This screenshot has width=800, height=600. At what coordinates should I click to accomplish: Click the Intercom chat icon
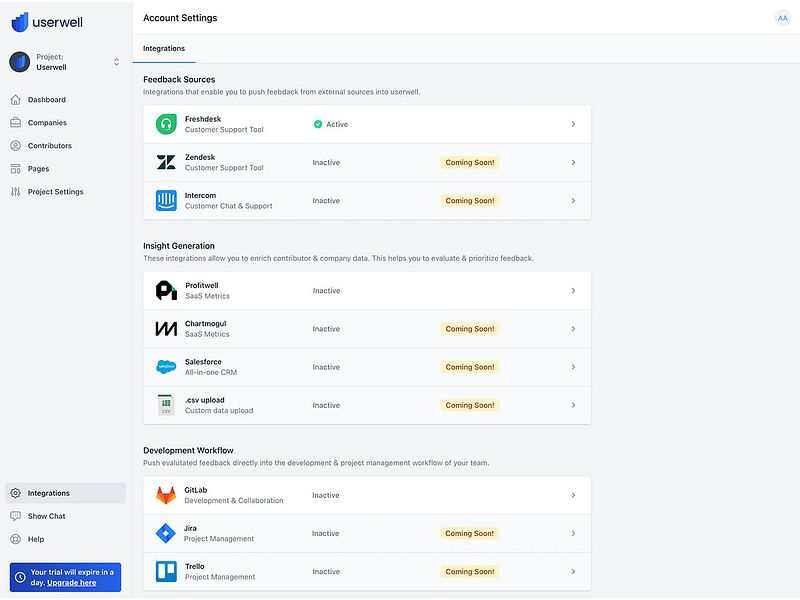163,200
